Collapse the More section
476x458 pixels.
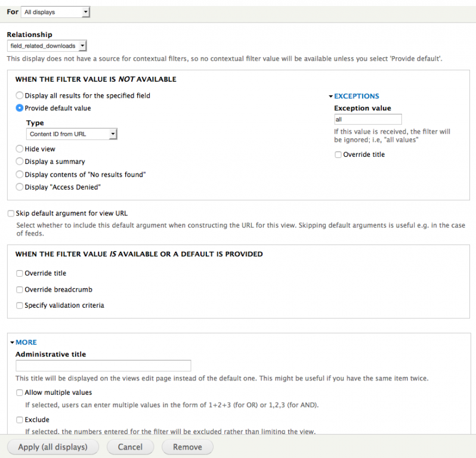coord(26,342)
